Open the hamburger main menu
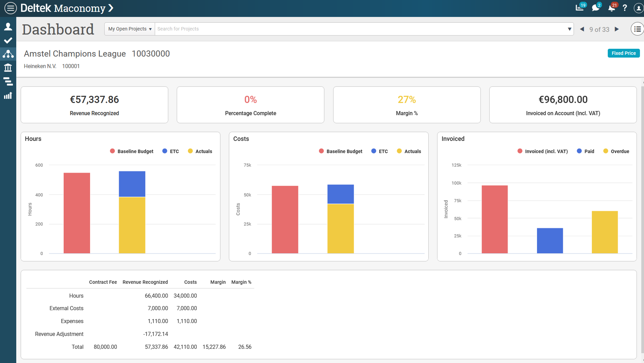 pyautogui.click(x=10, y=8)
